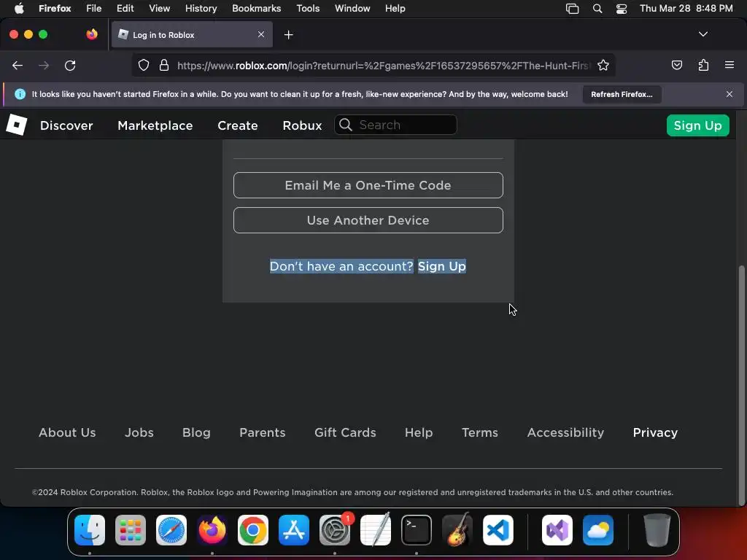
Task: Click the padlock site security icon
Action: pyautogui.click(x=164, y=65)
